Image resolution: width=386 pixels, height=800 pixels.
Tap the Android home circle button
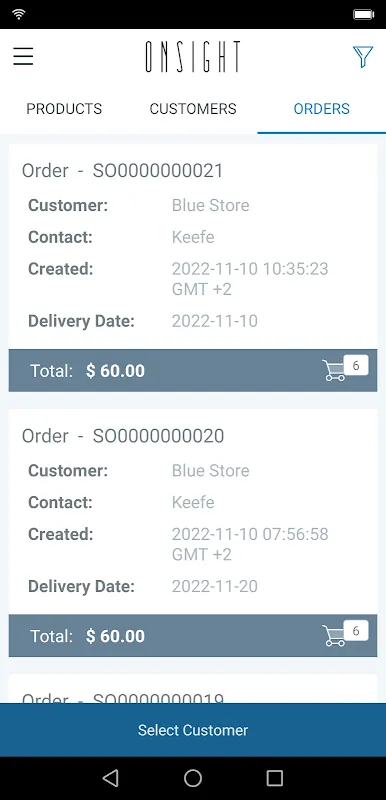(193, 778)
